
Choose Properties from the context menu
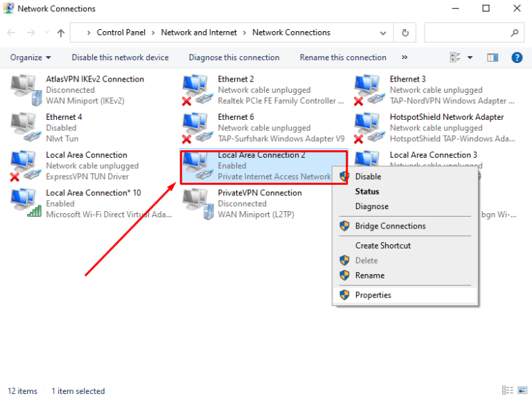(x=373, y=295)
